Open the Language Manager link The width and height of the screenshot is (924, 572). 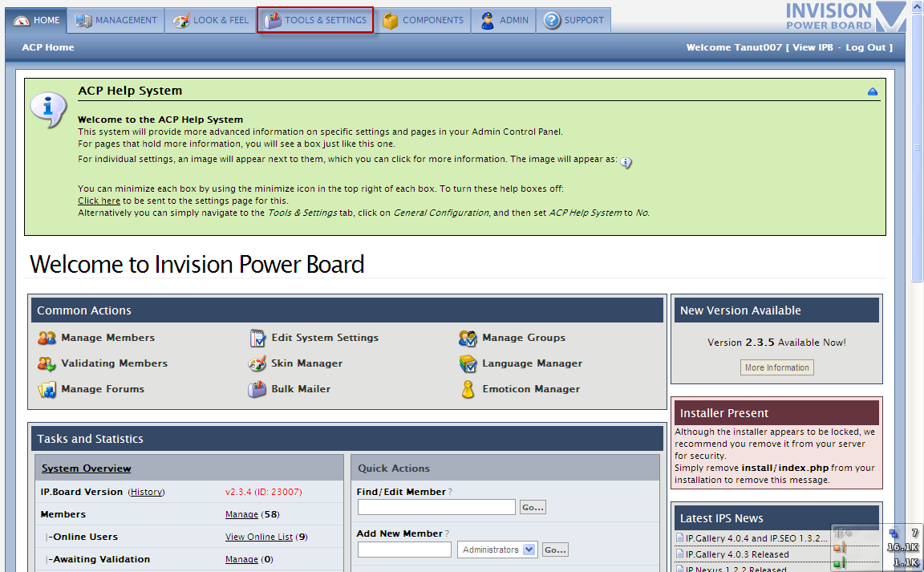pos(532,363)
